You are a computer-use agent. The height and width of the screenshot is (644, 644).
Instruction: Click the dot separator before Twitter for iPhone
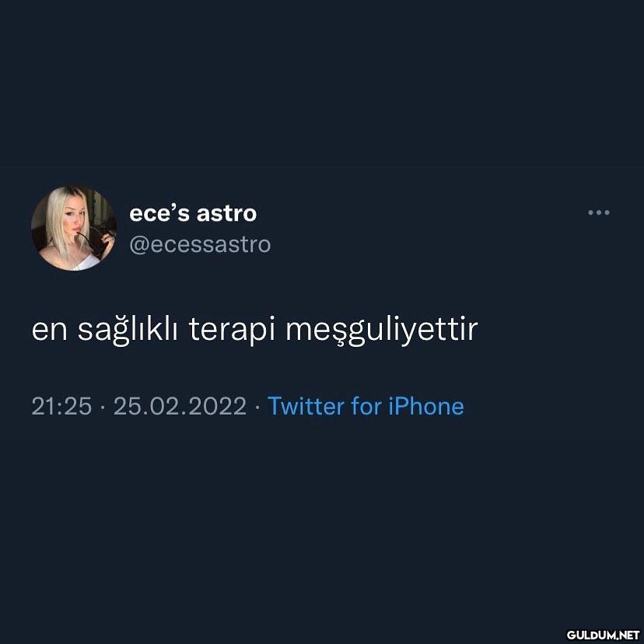[x=257, y=407]
